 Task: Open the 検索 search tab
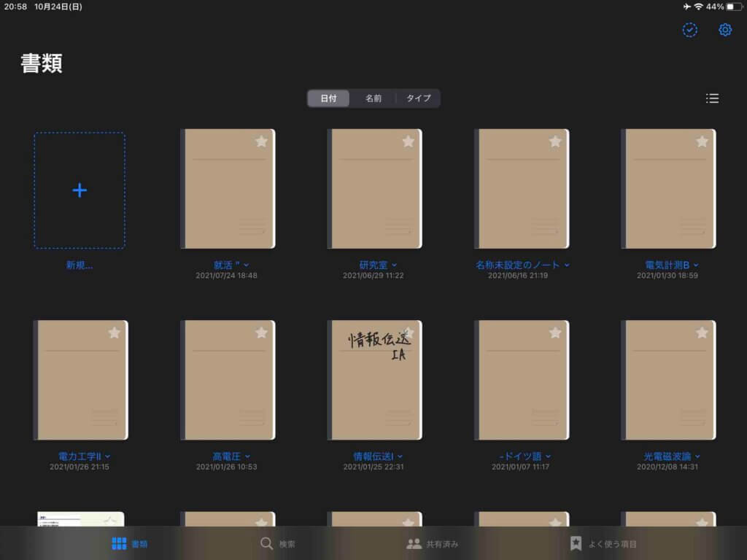[278, 544]
